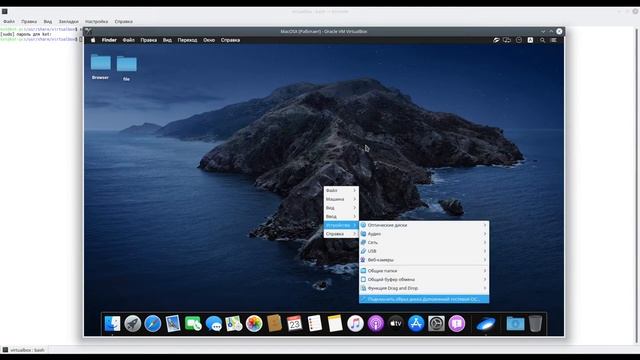Image resolution: width=640 pixels, height=360 pixels.
Task: Open Правка in the macOS menu bar
Action: [x=149, y=40]
